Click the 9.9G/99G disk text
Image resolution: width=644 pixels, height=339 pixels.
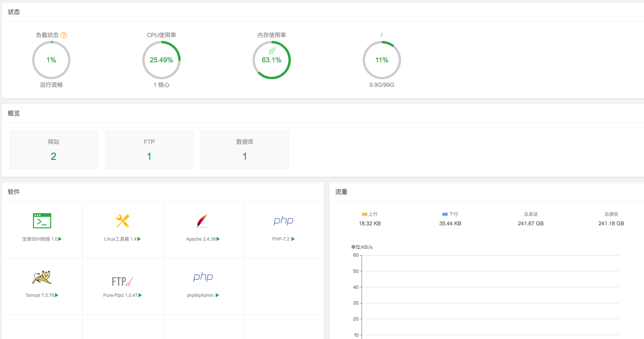click(x=382, y=85)
